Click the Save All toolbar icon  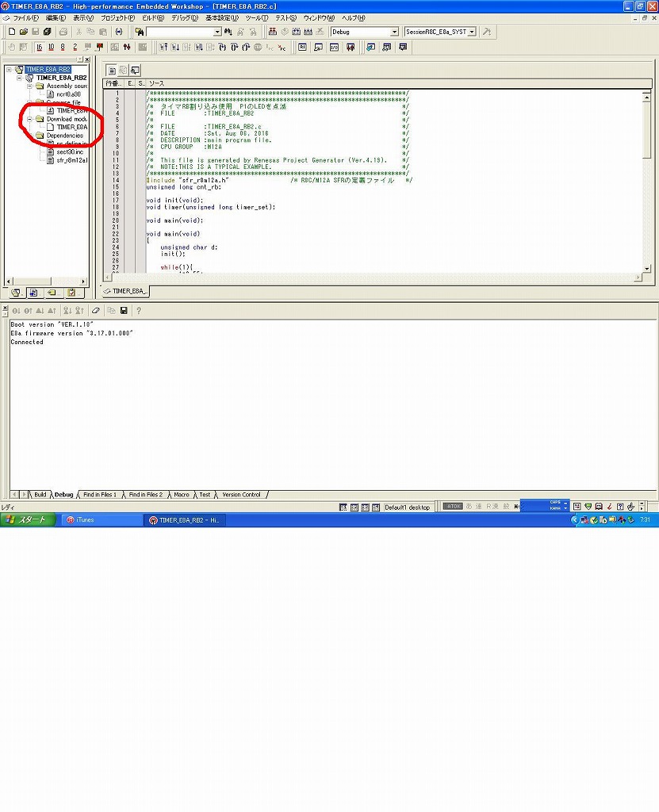pyautogui.click(x=48, y=32)
